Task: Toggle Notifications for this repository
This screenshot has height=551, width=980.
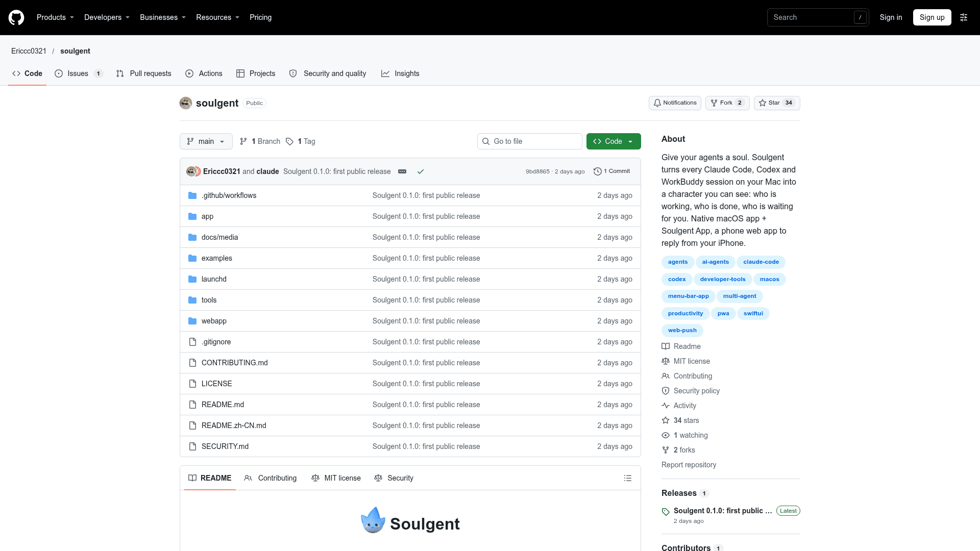Action: tap(675, 103)
